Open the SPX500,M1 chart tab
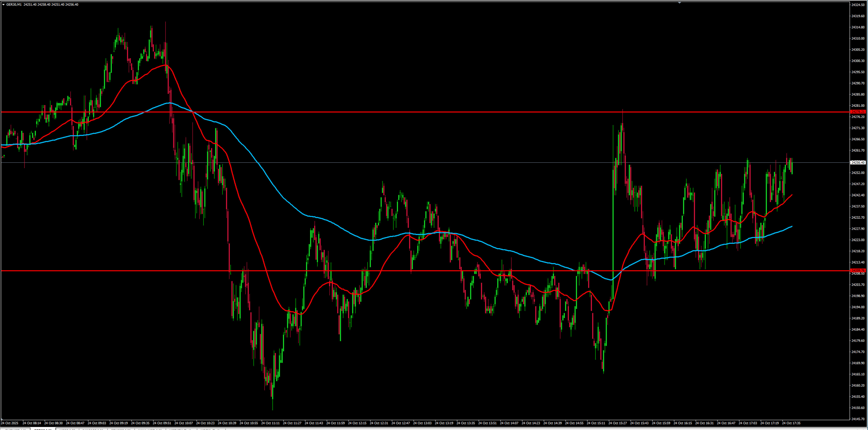 pos(121,429)
